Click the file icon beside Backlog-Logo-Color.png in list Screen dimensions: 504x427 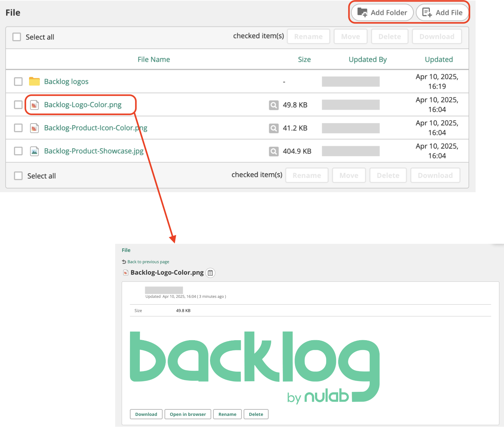click(34, 105)
